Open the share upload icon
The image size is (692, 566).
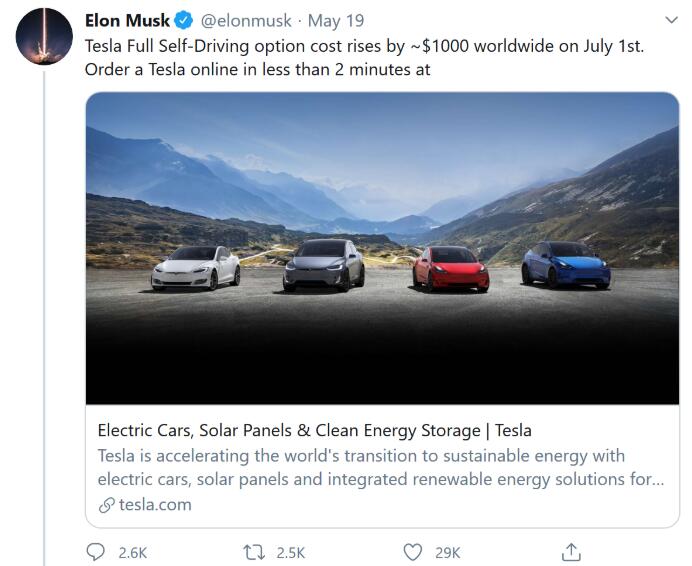(571, 552)
